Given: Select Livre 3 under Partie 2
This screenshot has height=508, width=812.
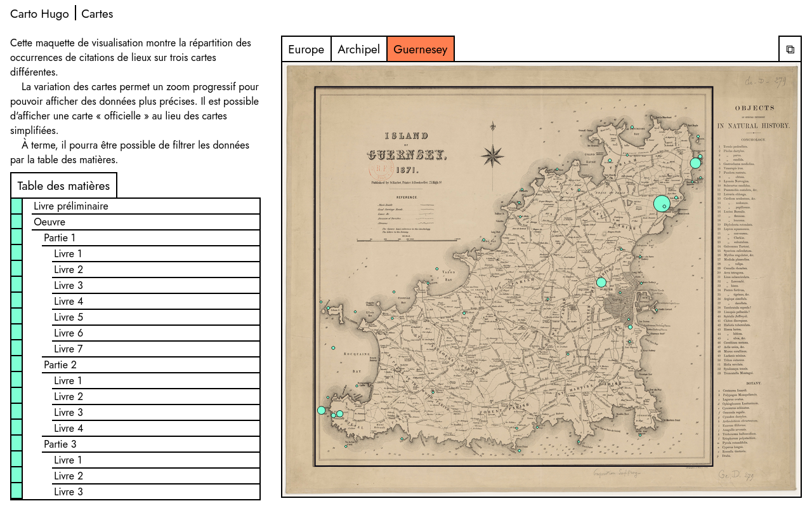Looking at the screenshot, I should coord(156,412).
